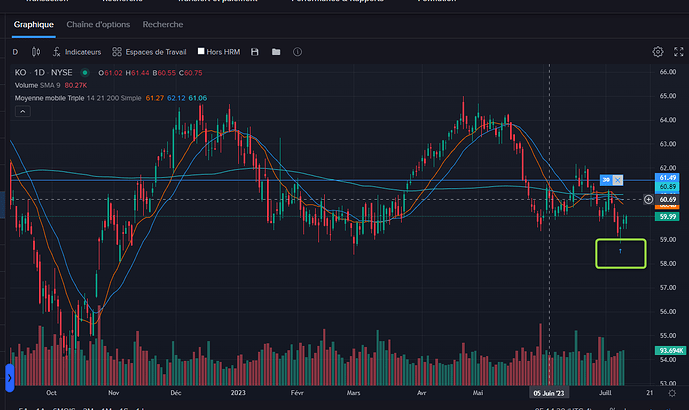Image resolution: width=689 pixels, height=410 pixels.
Task: Open chart settings gear icon
Action: pos(657,51)
